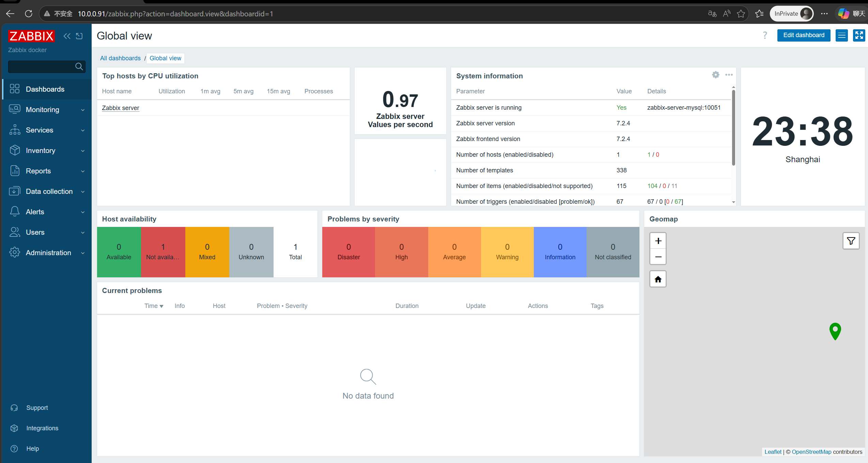Open the All dashboards breadcrumb link
Screen dimensions: 868x463
(120, 58)
